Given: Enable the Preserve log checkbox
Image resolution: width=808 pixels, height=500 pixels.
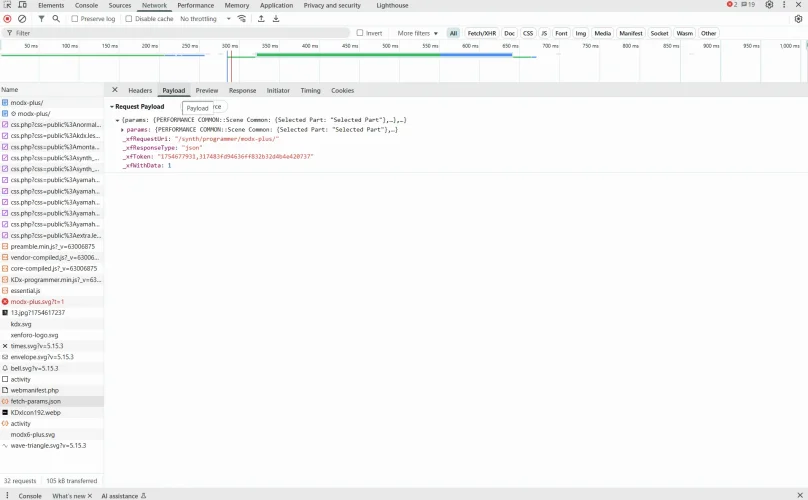Looking at the screenshot, I should click(x=76, y=19).
